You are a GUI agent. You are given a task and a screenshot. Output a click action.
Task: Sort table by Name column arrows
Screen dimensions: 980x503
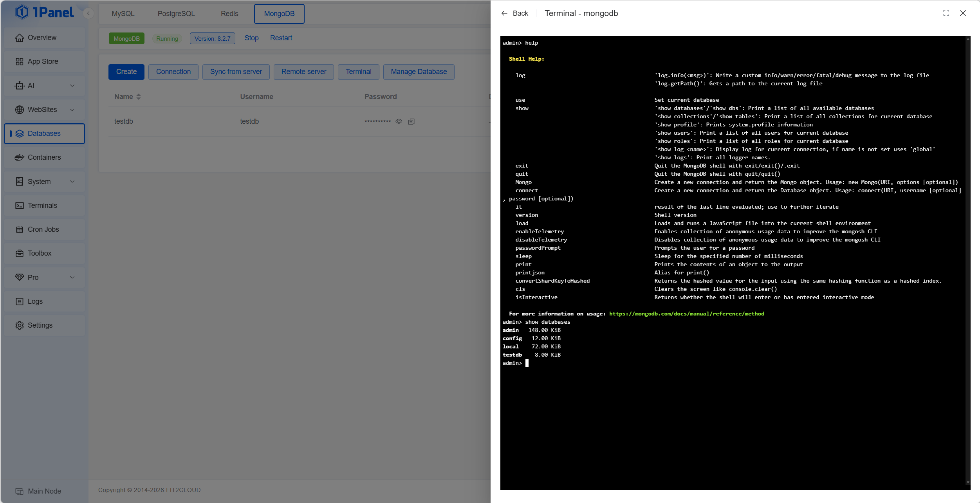click(x=139, y=97)
